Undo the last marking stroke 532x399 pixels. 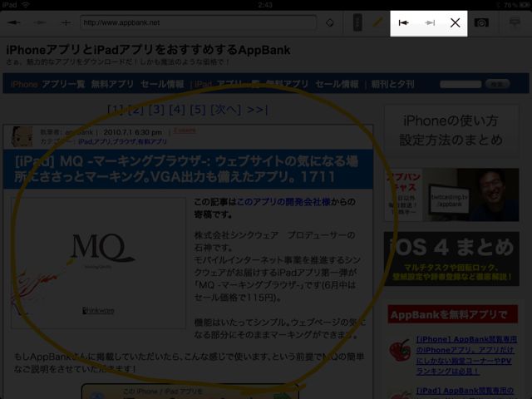point(403,22)
